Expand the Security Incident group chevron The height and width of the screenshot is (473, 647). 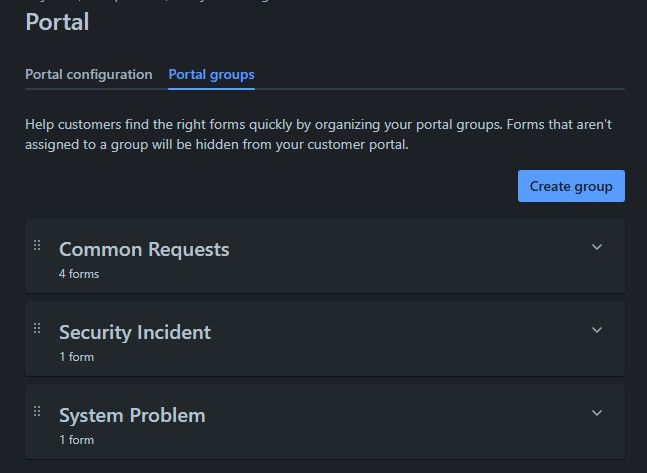[597, 330]
